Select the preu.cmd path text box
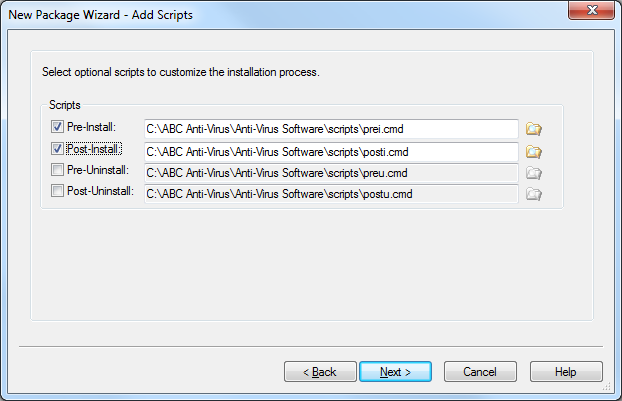This screenshot has width=622, height=401. click(331, 173)
